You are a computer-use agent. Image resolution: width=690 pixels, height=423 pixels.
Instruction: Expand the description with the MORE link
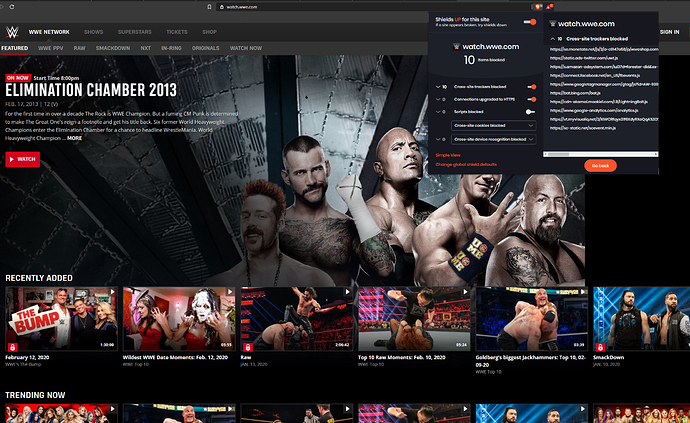point(74,138)
